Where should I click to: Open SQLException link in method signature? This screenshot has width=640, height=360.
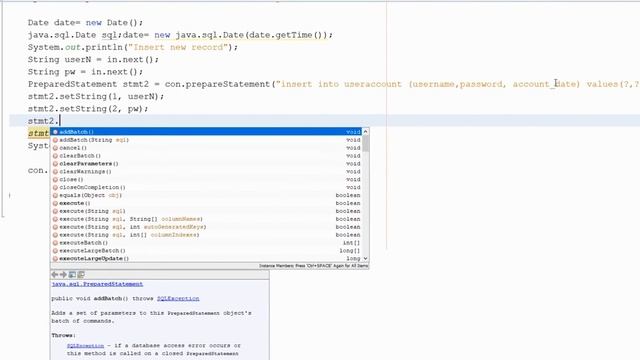tap(178, 299)
